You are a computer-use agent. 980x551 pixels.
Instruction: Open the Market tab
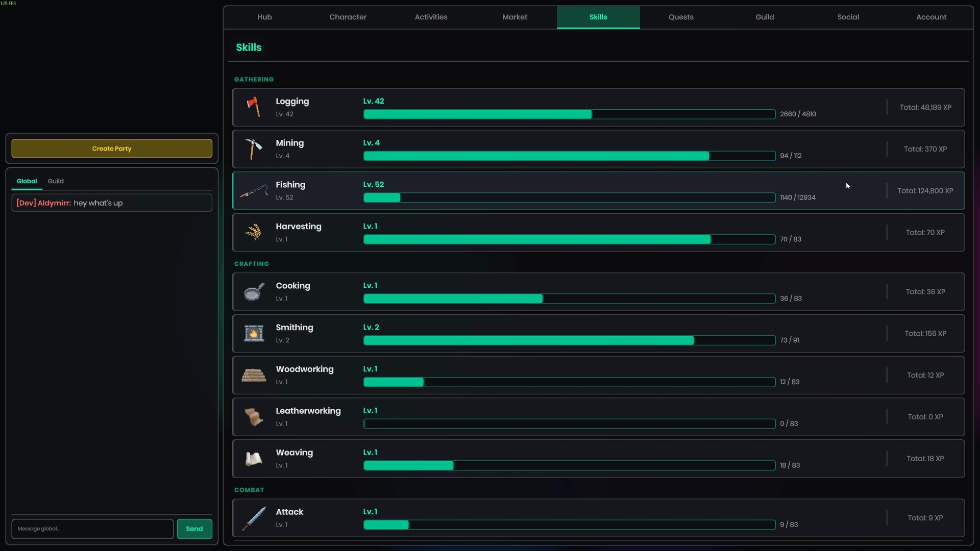point(514,17)
